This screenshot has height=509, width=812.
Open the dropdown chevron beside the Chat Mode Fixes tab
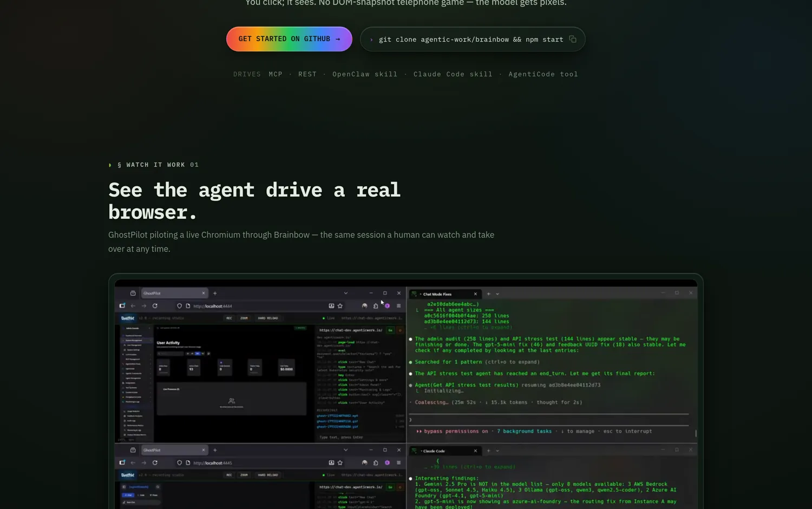click(x=497, y=294)
